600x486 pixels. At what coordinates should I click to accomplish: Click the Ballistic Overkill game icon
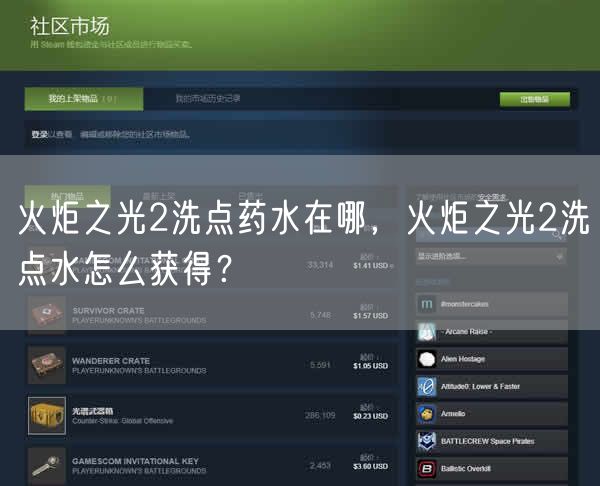tap(426, 469)
